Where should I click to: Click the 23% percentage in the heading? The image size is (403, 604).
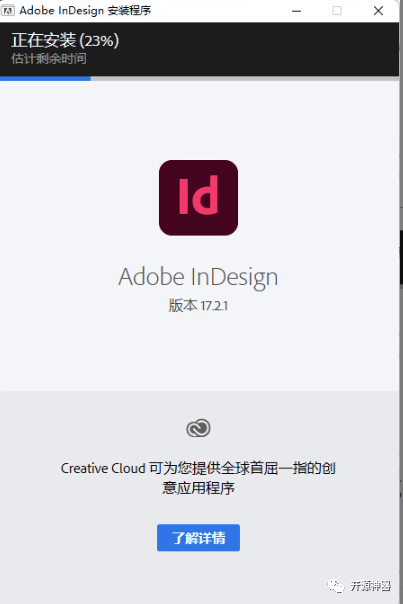(99, 40)
